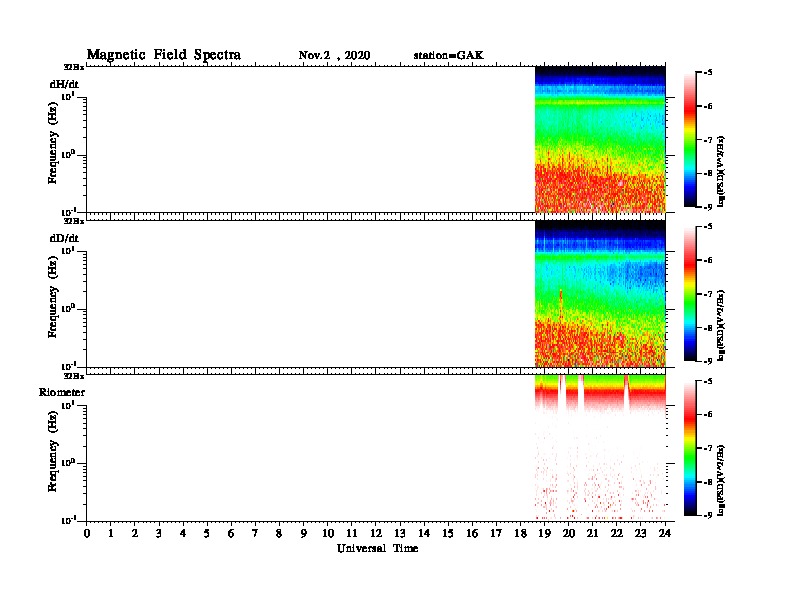Click the hour 16 tick label
792x612 pixels.
coord(472,534)
